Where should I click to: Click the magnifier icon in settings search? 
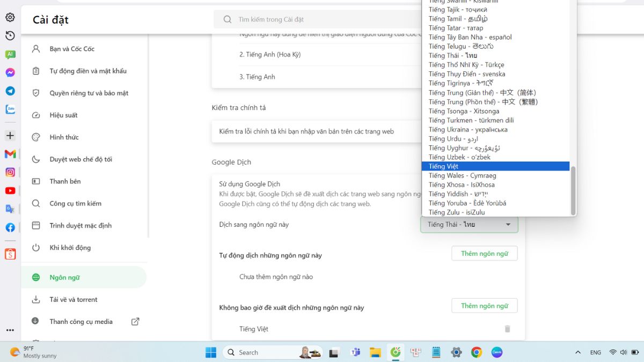[x=228, y=19]
